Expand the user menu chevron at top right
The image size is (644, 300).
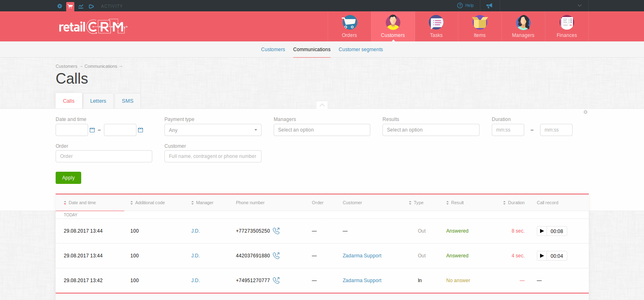[579, 6]
